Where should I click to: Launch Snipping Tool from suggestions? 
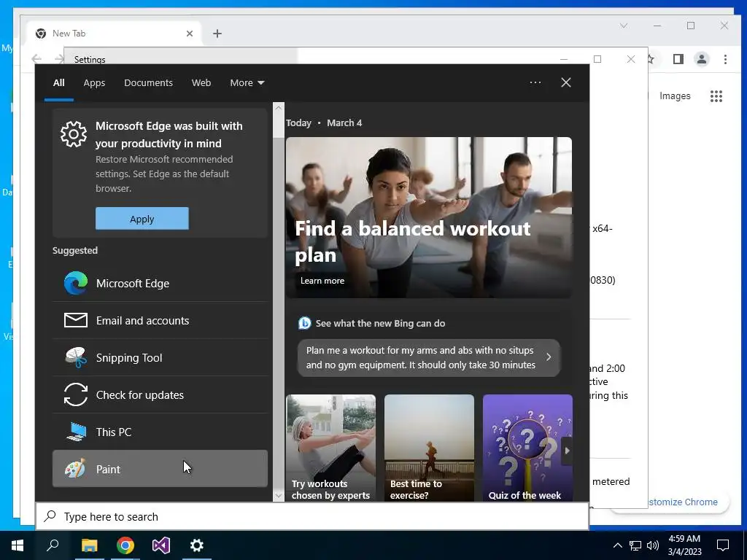coord(160,357)
